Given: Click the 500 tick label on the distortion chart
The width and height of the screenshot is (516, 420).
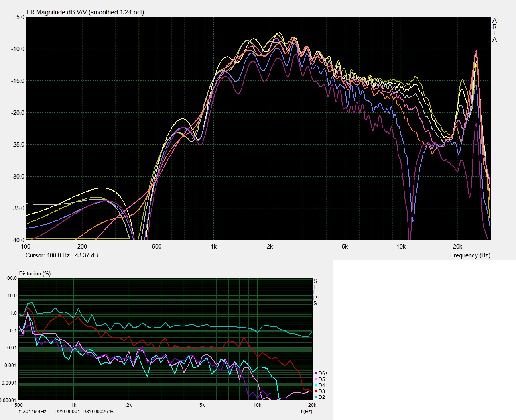Looking at the screenshot, I should (18, 405).
